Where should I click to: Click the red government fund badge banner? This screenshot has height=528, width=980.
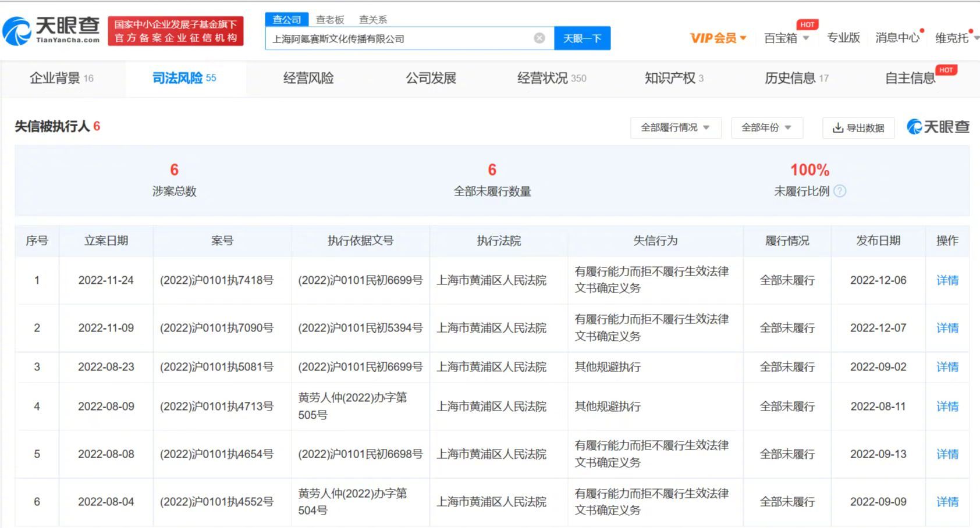pos(176,31)
